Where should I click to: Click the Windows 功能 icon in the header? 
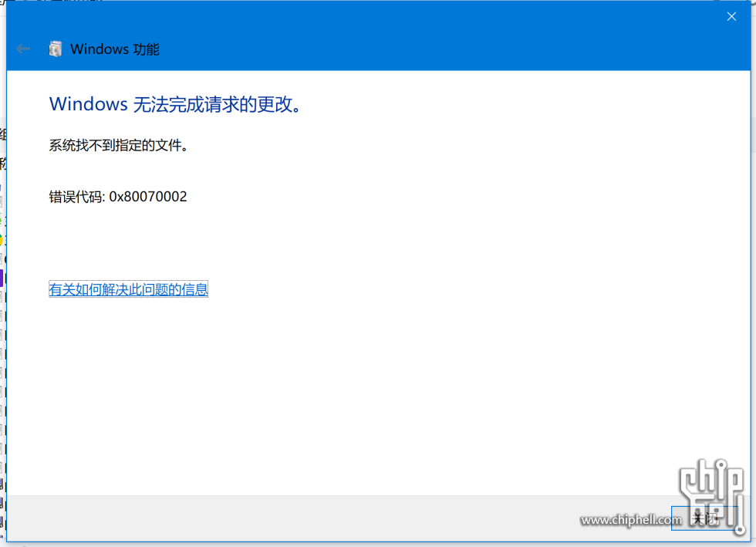(x=56, y=49)
